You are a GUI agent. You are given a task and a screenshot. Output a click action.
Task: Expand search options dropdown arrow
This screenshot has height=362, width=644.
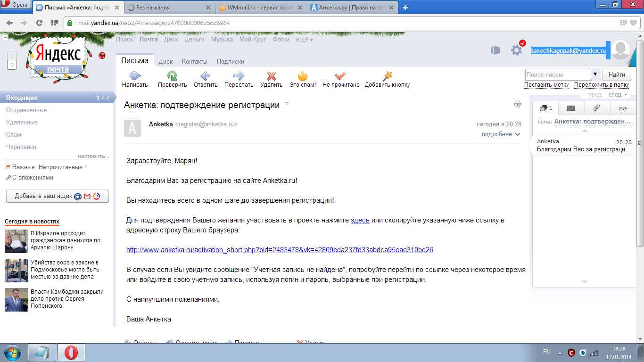click(595, 74)
